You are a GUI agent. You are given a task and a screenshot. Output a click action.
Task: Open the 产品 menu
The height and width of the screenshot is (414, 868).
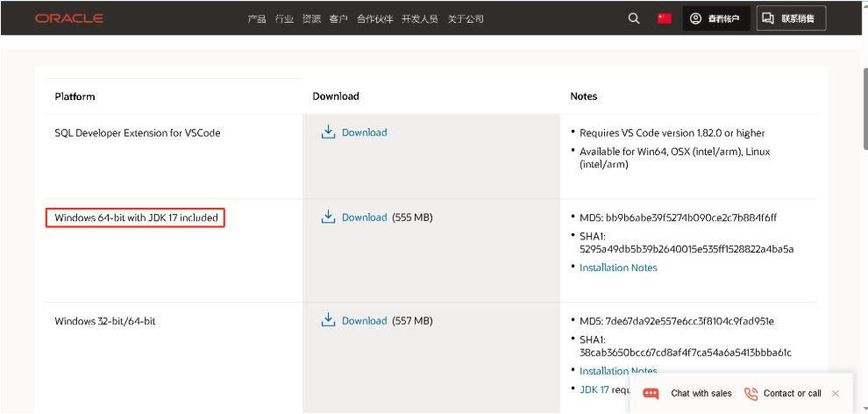pos(257,18)
